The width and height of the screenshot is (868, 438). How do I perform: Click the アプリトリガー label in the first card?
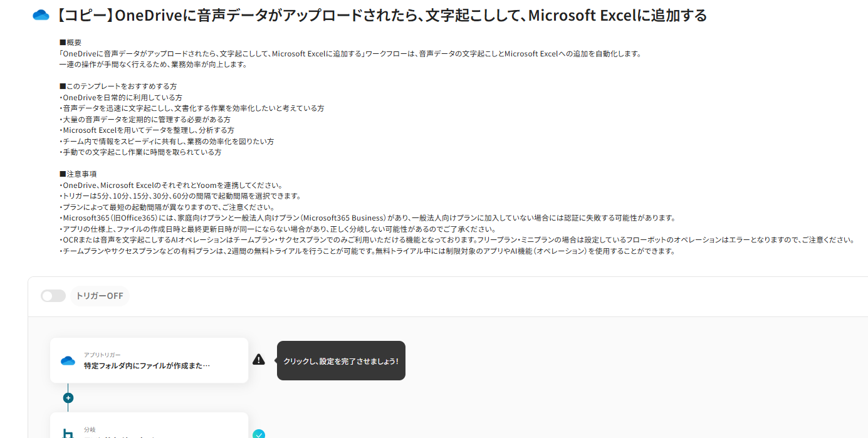coord(102,355)
